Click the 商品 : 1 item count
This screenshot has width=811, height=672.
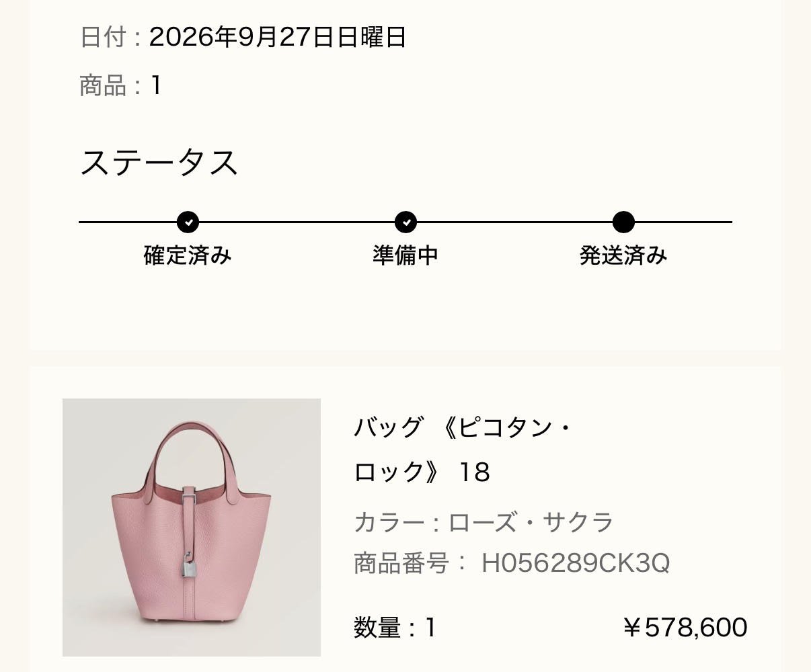point(120,86)
